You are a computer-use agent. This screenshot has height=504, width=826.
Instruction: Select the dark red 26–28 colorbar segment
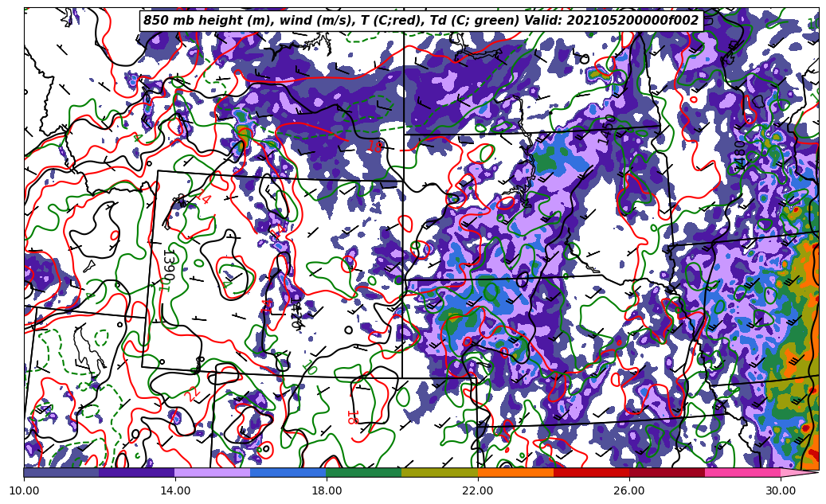pyautogui.click(x=667, y=472)
